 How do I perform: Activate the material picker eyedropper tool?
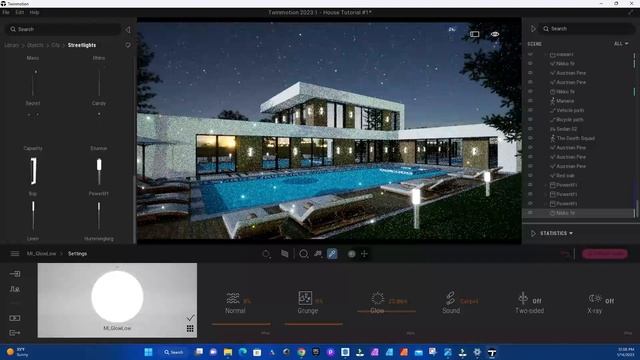[x=332, y=254]
